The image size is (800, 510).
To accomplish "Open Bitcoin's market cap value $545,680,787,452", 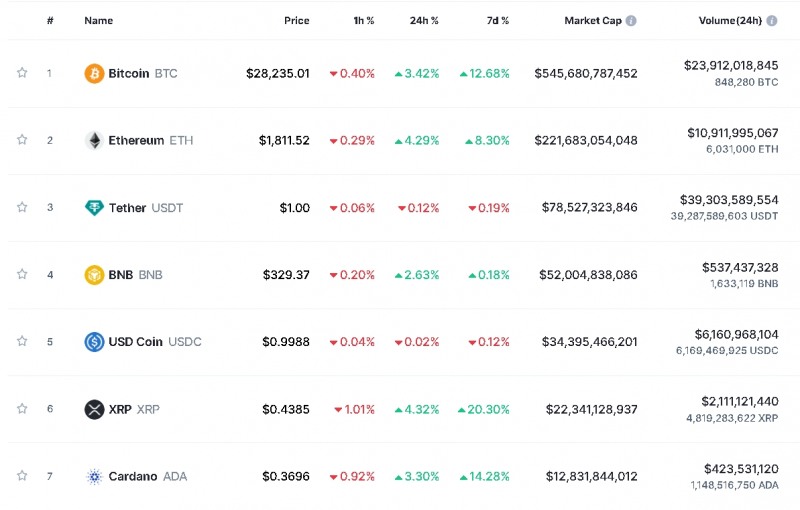I will [x=585, y=73].
